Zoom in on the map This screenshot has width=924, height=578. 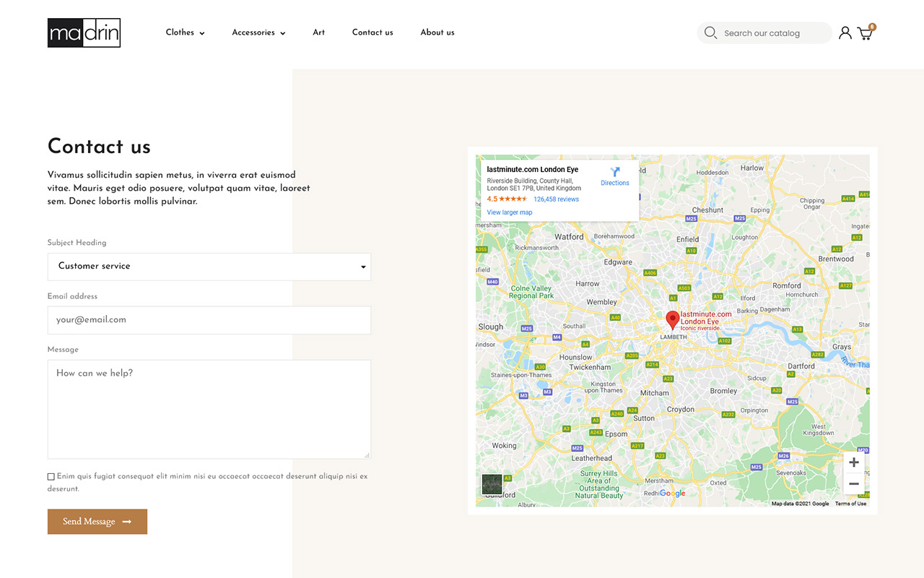coord(854,462)
